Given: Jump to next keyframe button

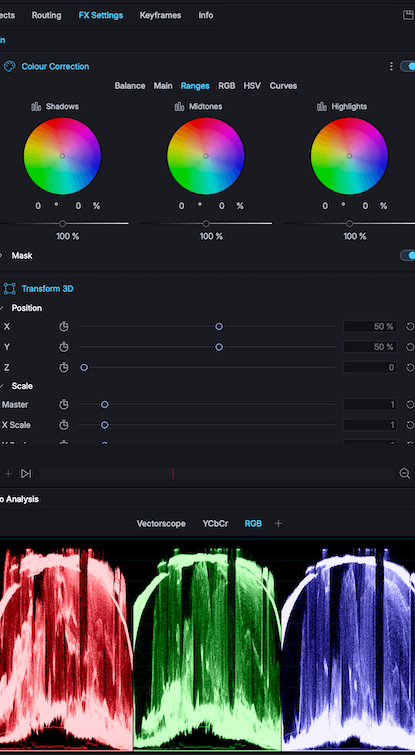Looking at the screenshot, I should click(26, 474).
